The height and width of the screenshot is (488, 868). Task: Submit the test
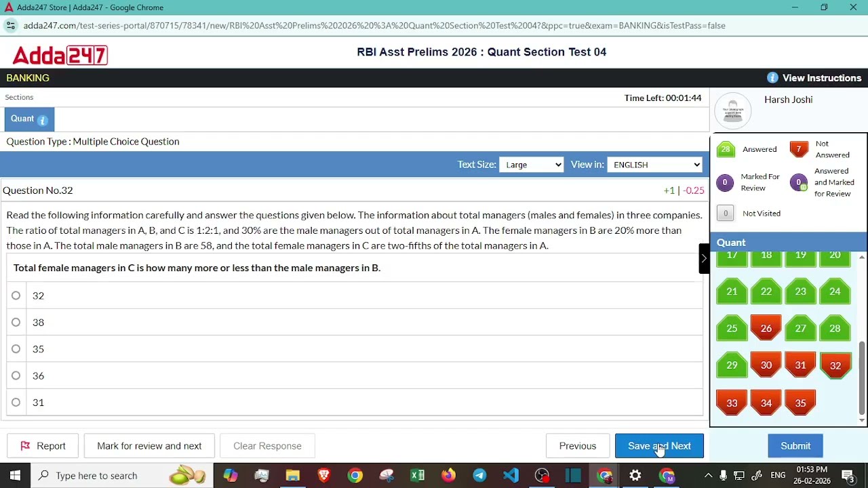click(795, 446)
